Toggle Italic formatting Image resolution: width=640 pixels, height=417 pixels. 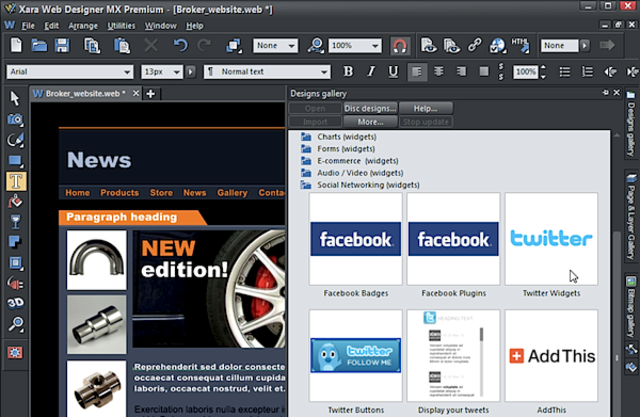click(371, 72)
